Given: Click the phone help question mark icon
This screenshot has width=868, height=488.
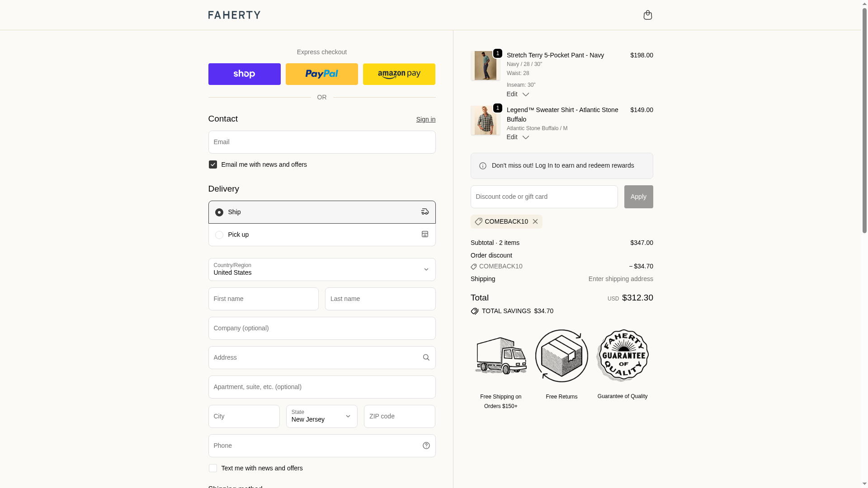Looking at the screenshot, I should pyautogui.click(x=426, y=446).
